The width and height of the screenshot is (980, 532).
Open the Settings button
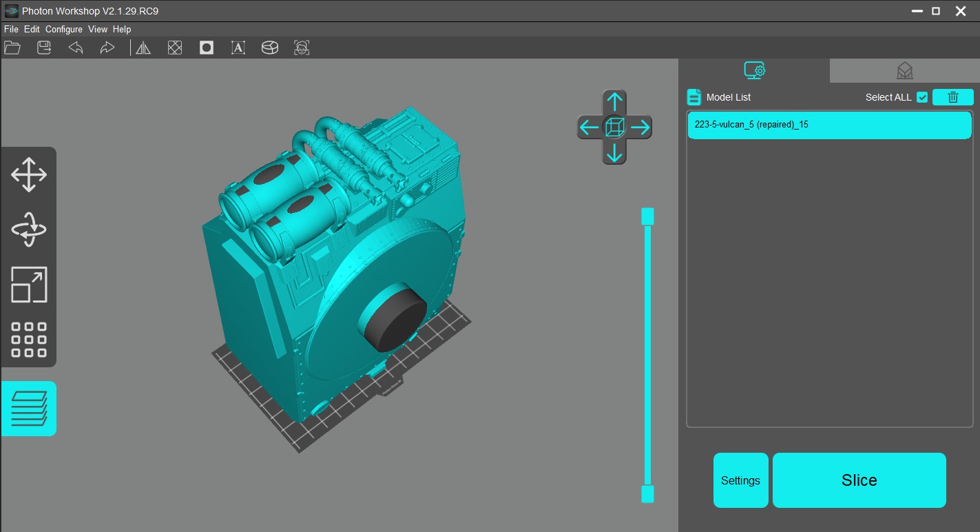(740, 480)
